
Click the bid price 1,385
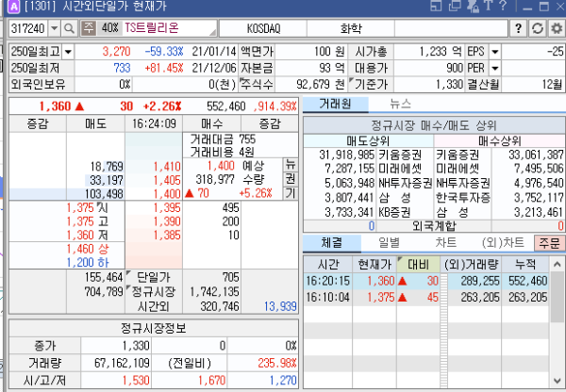(167, 236)
